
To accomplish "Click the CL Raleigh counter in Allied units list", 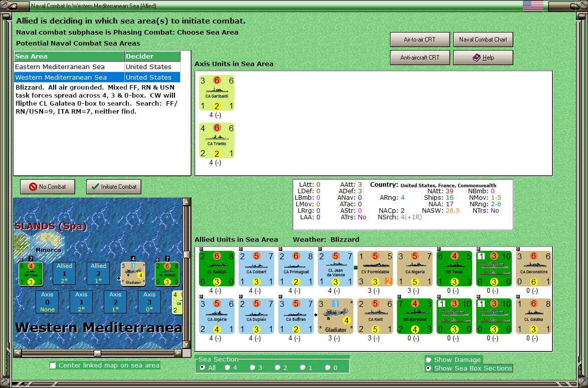I will point(217,268).
